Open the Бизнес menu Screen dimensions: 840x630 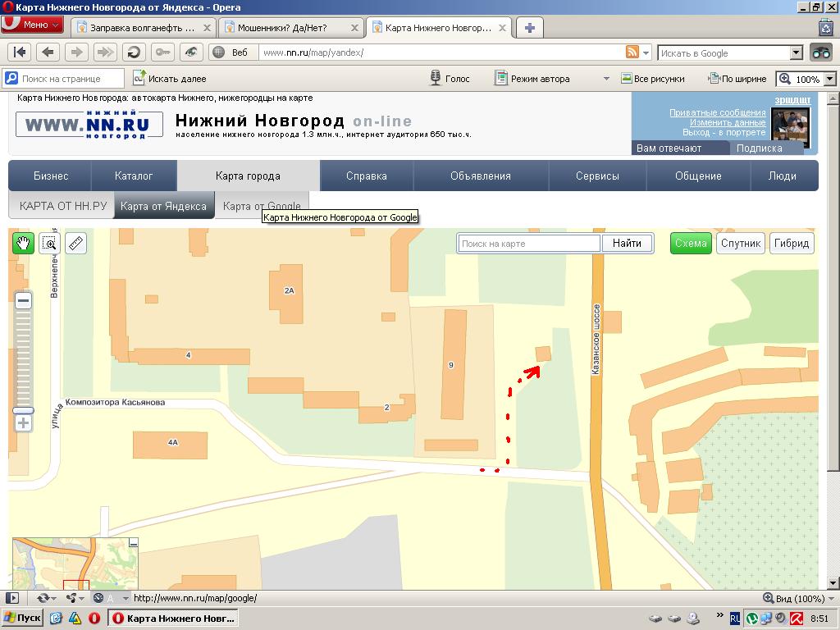point(50,176)
